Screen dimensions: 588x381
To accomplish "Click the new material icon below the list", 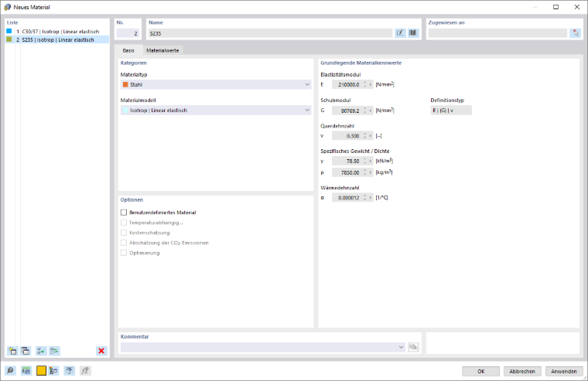I will [12, 351].
